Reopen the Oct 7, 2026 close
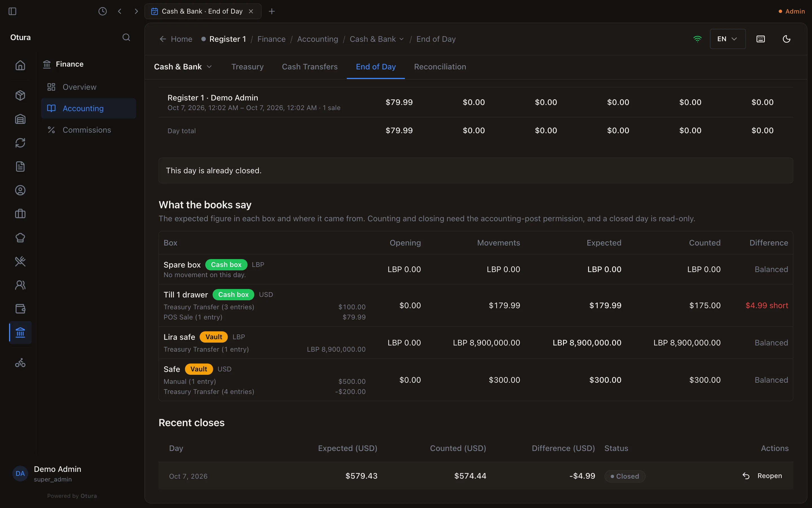812x508 pixels. [x=762, y=476]
